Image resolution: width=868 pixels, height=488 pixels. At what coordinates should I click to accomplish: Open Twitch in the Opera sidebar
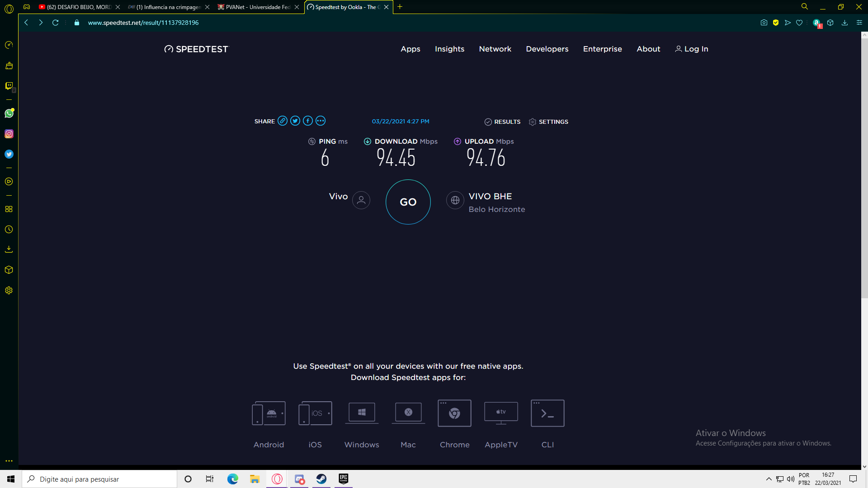click(9, 86)
